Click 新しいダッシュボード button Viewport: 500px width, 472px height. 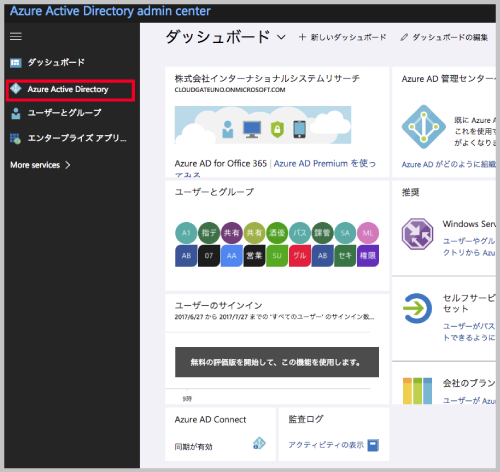click(342, 37)
